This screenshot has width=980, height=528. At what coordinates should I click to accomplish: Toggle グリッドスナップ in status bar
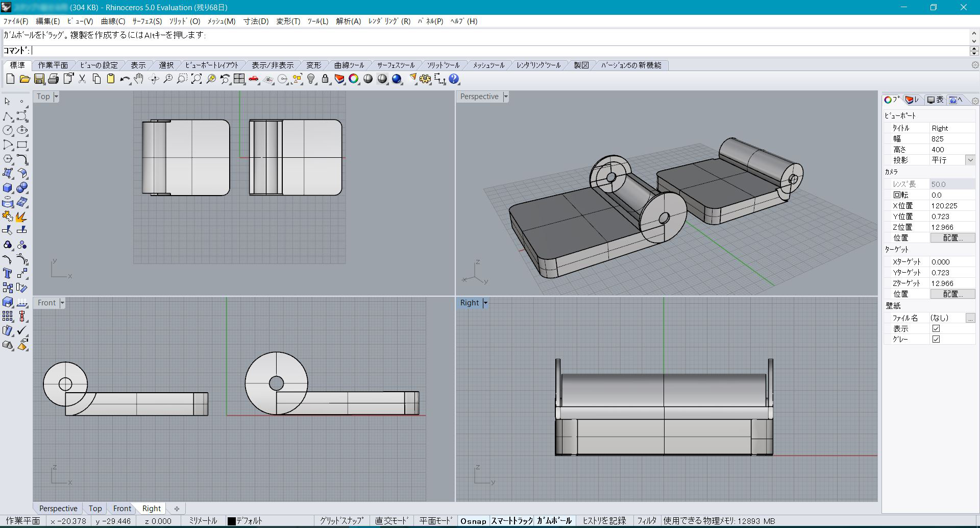pyautogui.click(x=342, y=521)
